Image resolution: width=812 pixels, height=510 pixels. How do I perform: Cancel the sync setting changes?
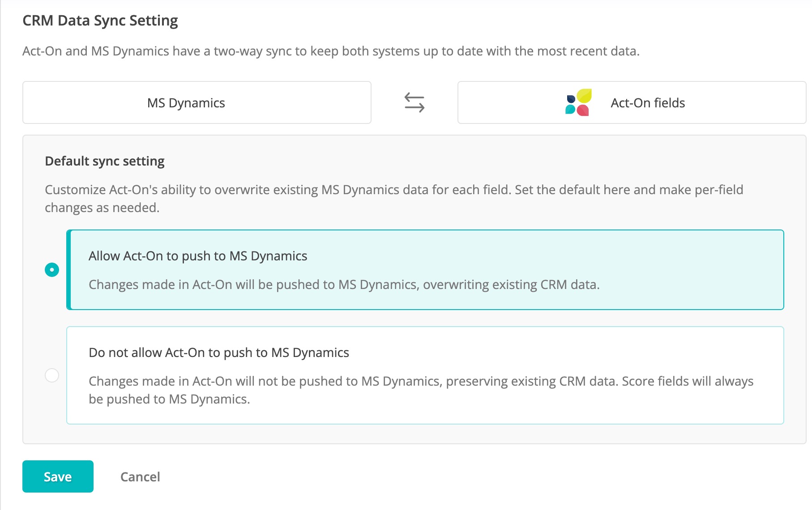coord(140,476)
